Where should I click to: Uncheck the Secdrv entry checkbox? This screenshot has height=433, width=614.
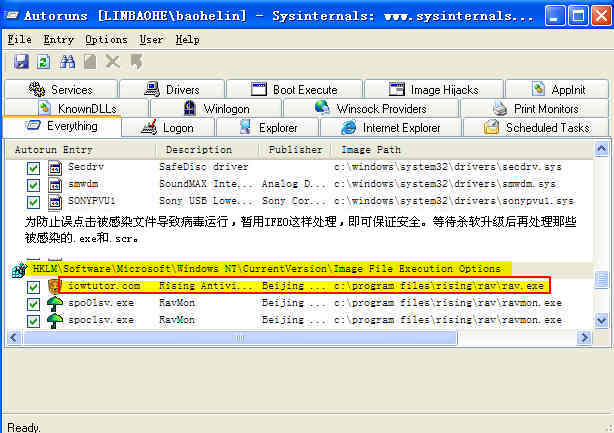click(x=33, y=168)
